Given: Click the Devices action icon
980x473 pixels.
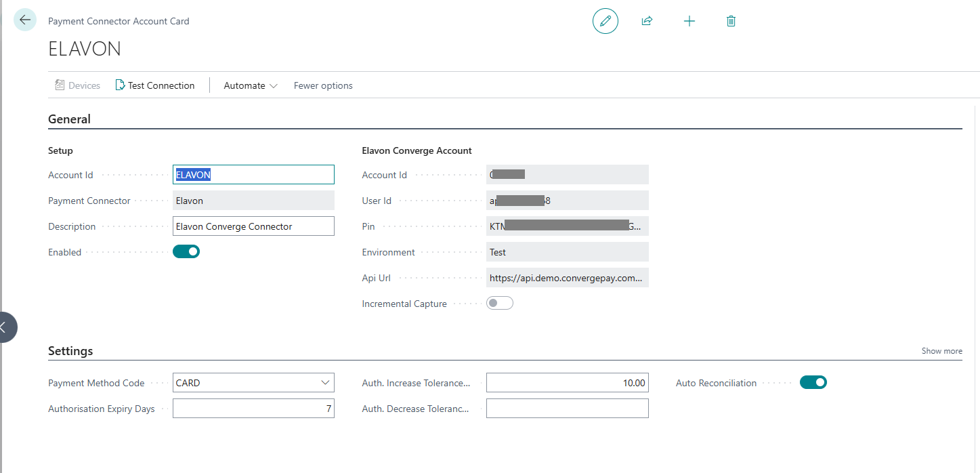Looking at the screenshot, I should (x=60, y=85).
